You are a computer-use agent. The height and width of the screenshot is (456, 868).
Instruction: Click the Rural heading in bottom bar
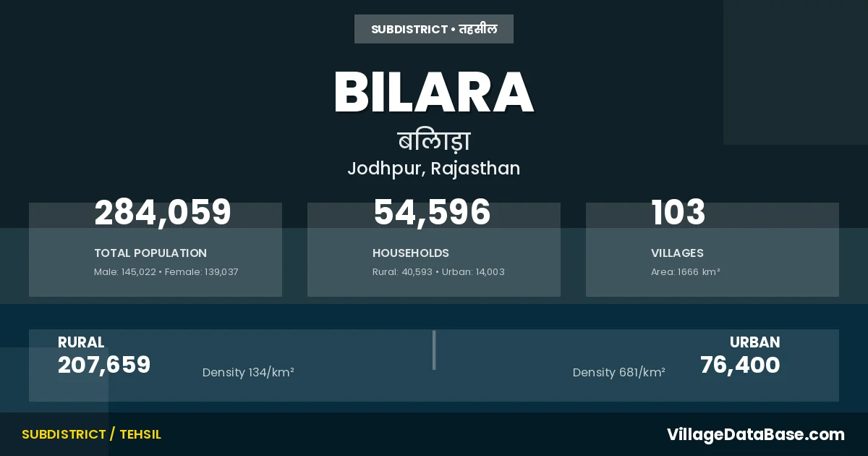pyautogui.click(x=81, y=342)
